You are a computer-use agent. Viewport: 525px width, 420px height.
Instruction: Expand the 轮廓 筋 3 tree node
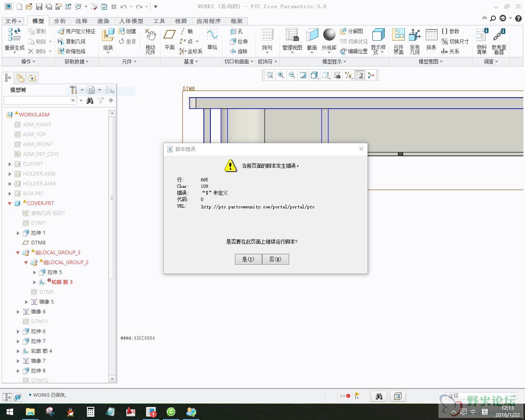point(34,282)
